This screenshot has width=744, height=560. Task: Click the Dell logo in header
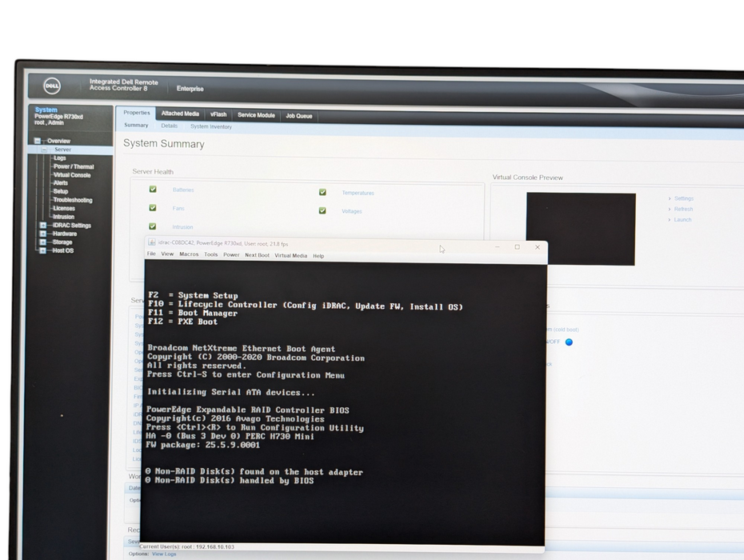(52, 86)
